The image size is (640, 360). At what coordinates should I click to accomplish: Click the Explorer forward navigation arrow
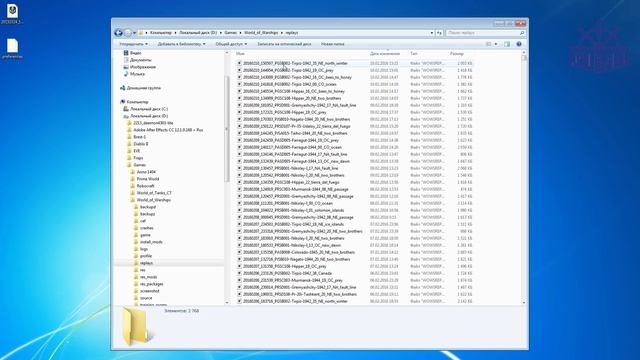point(127,33)
